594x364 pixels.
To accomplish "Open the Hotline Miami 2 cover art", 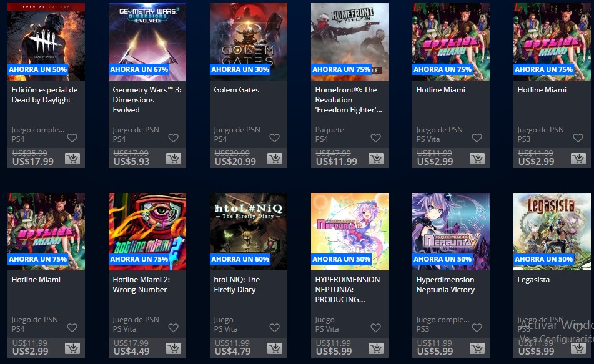I will pos(147,232).
